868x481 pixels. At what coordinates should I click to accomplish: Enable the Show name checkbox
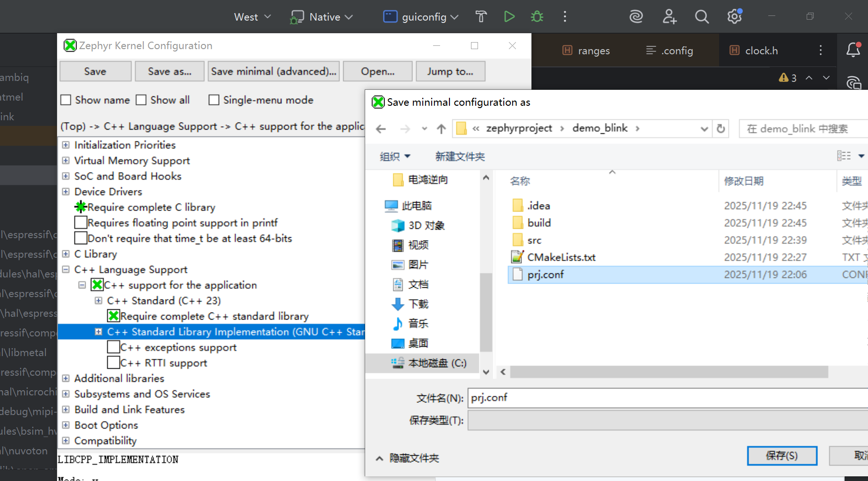[66, 100]
